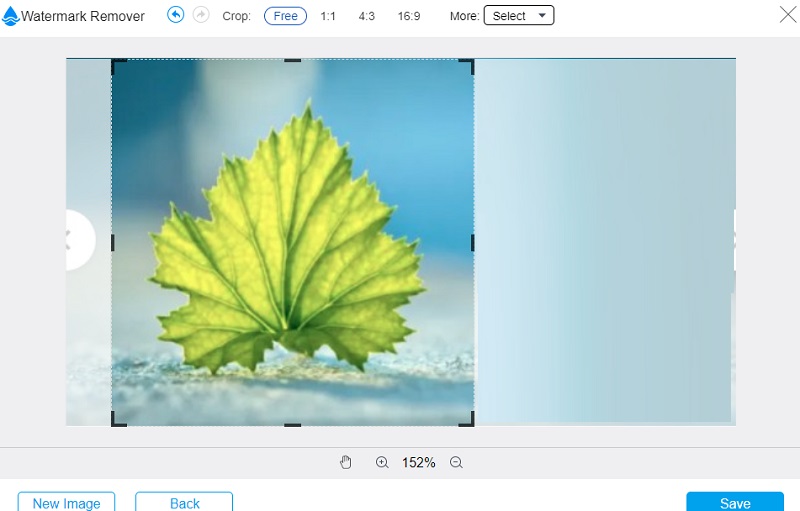This screenshot has height=511, width=800.
Task: Click the 152% zoom level text
Action: (419, 463)
